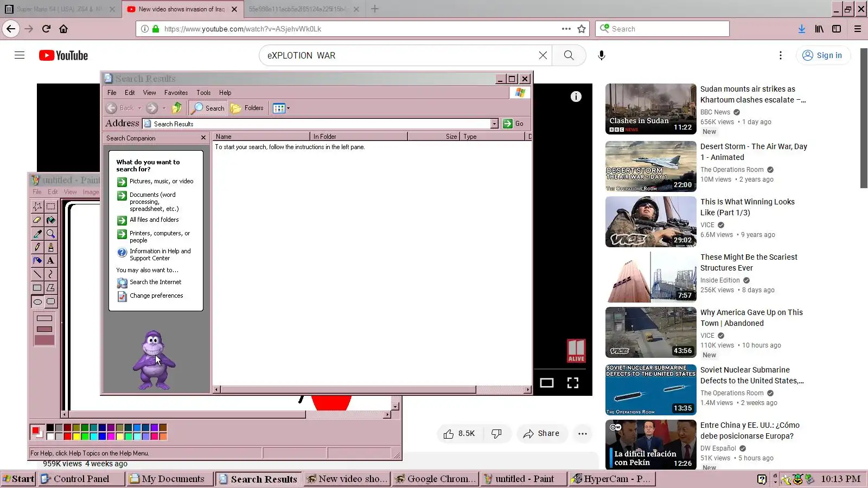Image resolution: width=868 pixels, height=488 pixels.
Task: Expand the Address bar dropdown arrow
Action: tap(494, 124)
